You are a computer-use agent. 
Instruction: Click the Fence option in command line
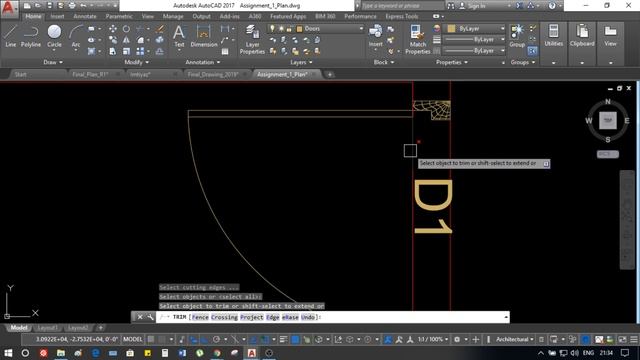[200, 317]
